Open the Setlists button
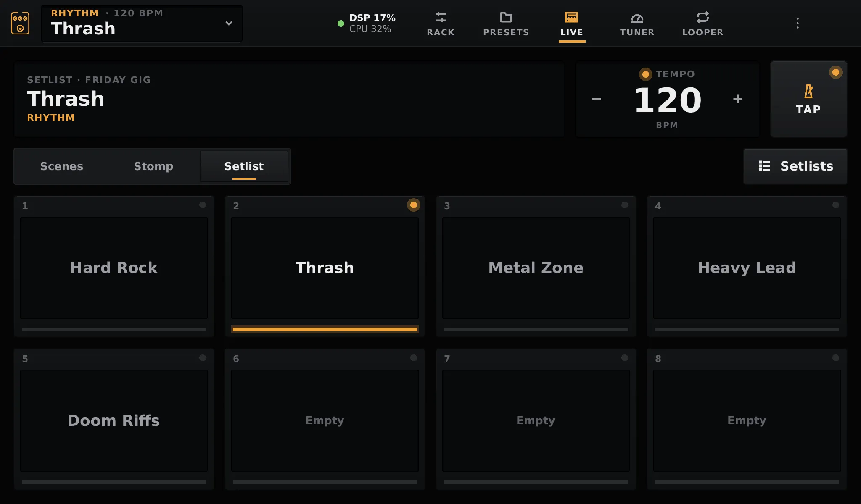 click(x=795, y=166)
